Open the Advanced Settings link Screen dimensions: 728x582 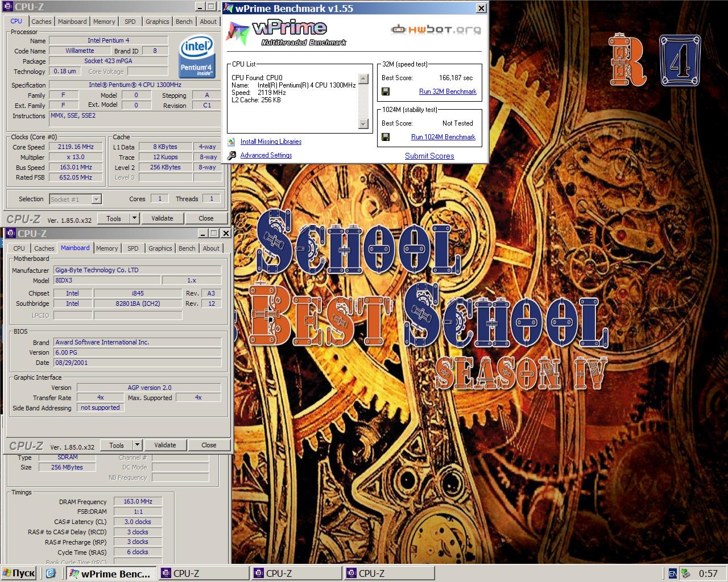pyautogui.click(x=266, y=155)
